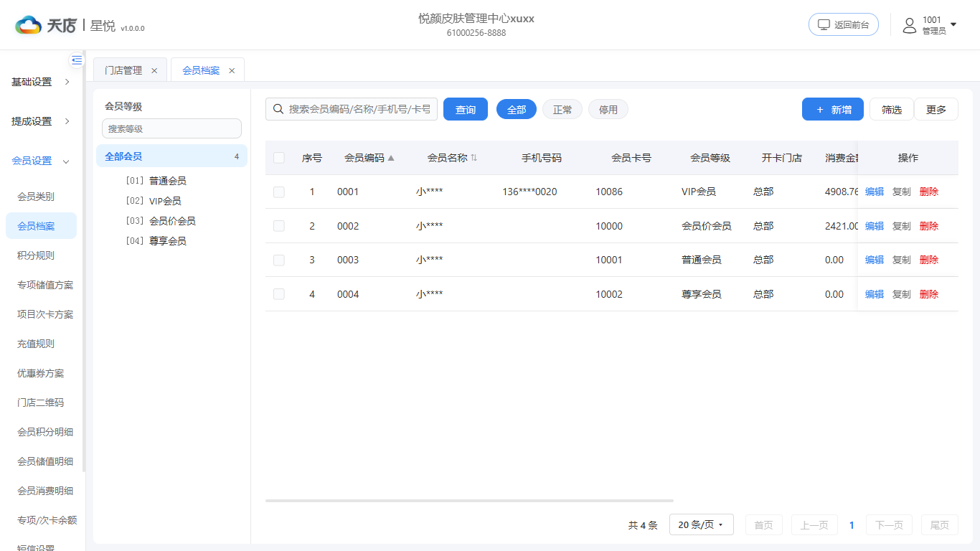
Task: Sort by 会员名称 column arrows
Action: (473, 158)
